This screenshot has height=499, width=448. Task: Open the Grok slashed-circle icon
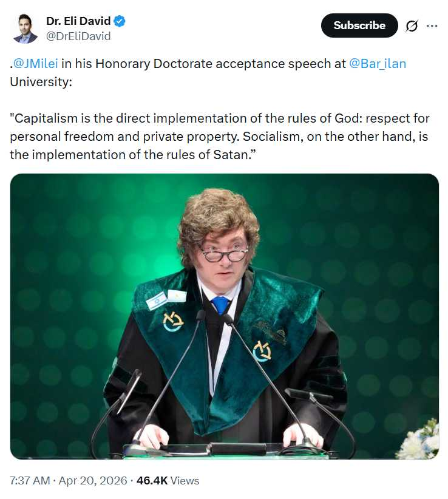point(412,25)
